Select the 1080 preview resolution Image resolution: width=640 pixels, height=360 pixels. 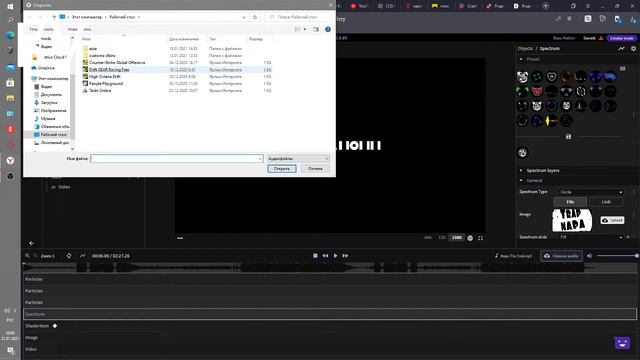[x=457, y=238]
